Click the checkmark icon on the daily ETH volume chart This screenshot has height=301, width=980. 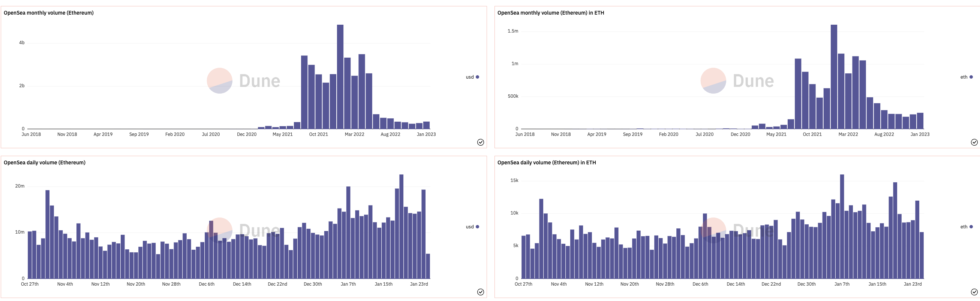[974, 292]
